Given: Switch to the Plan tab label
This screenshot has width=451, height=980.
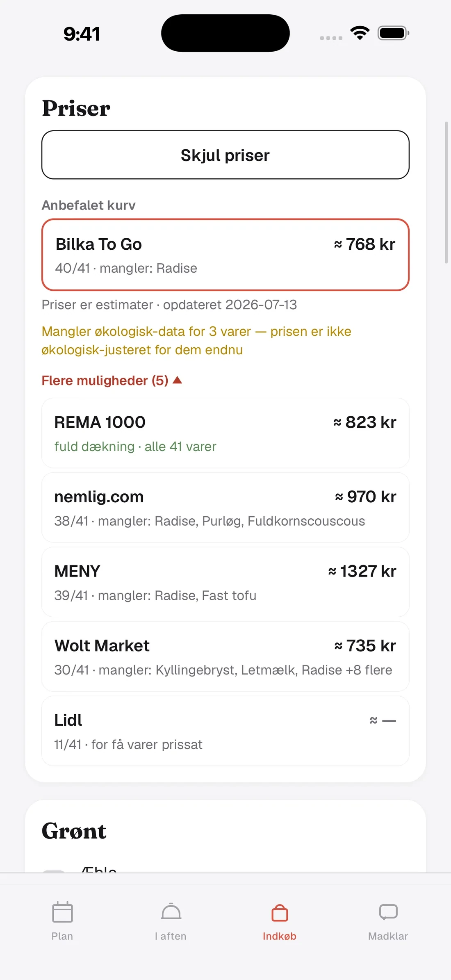Looking at the screenshot, I should coord(62,936).
